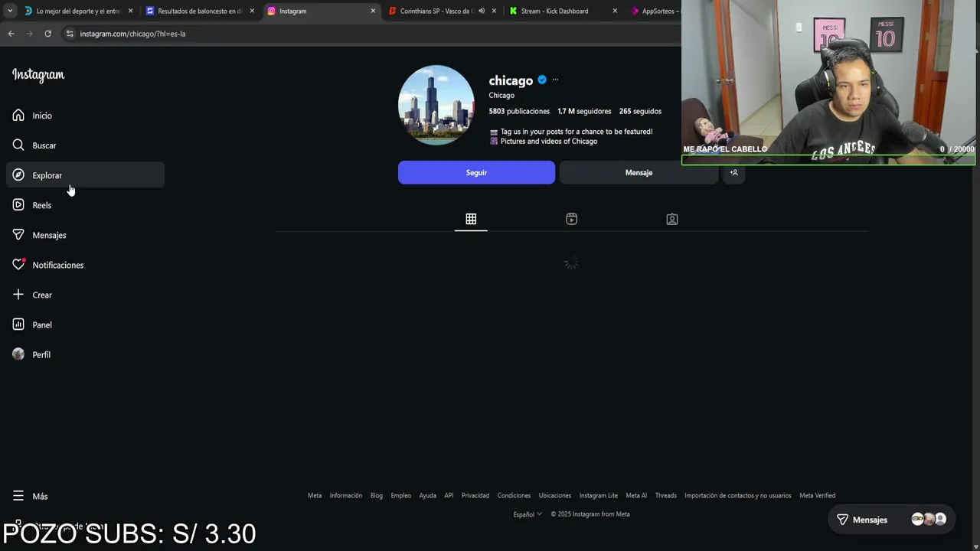Image resolution: width=980 pixels, height=551 pixels.
Task: Open the Meta AI footer link
Action: coord(636,495)
